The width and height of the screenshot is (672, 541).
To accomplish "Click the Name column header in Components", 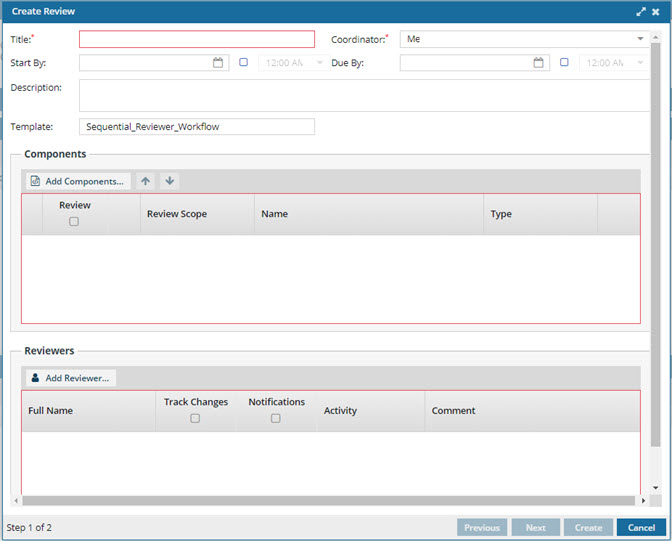I will pyautogui.click(x=369, y=214).
